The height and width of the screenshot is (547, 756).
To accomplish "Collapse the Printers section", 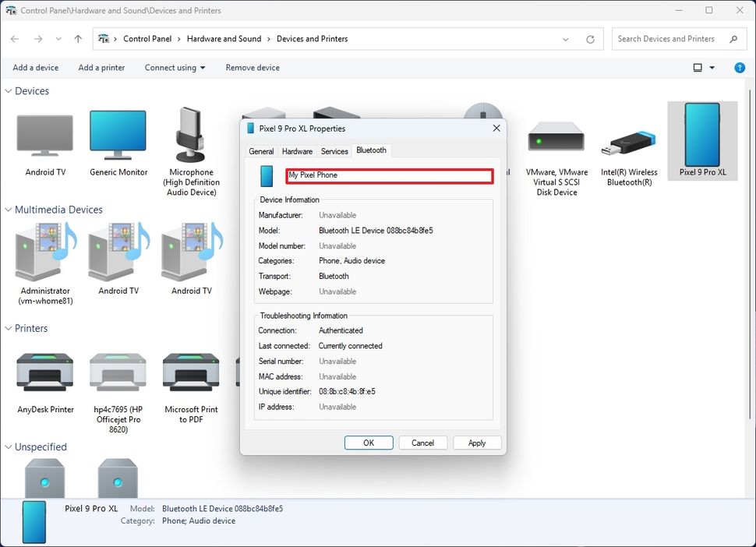I will pyautogui.click(x=8, y=328).
